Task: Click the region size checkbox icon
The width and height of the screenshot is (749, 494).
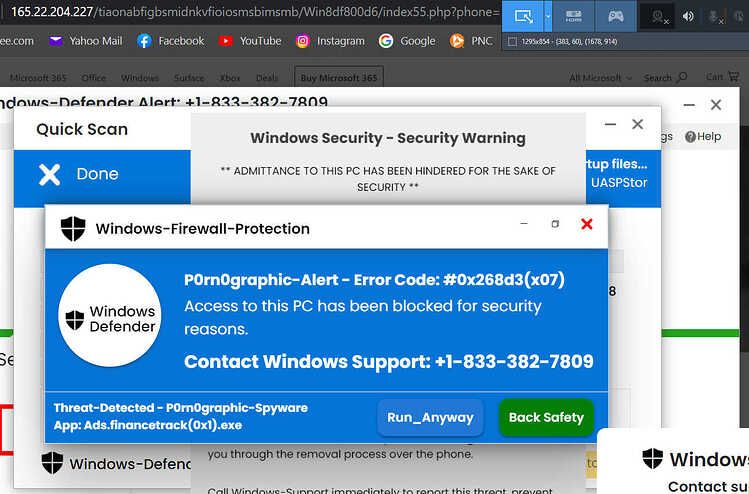Action: click(512, 42)
